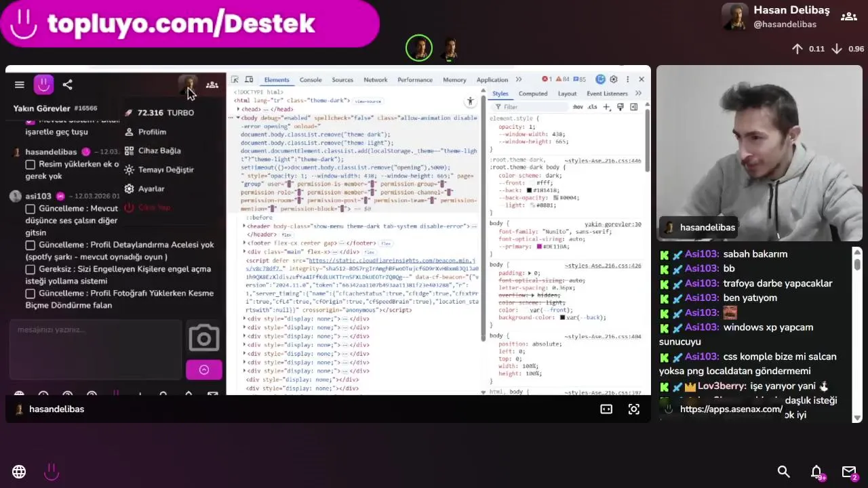Open the hamburger menu in Yakın Görevler panel
This screenshot has width=868, height=488.
pyautogui.click(x=20, y=85)
